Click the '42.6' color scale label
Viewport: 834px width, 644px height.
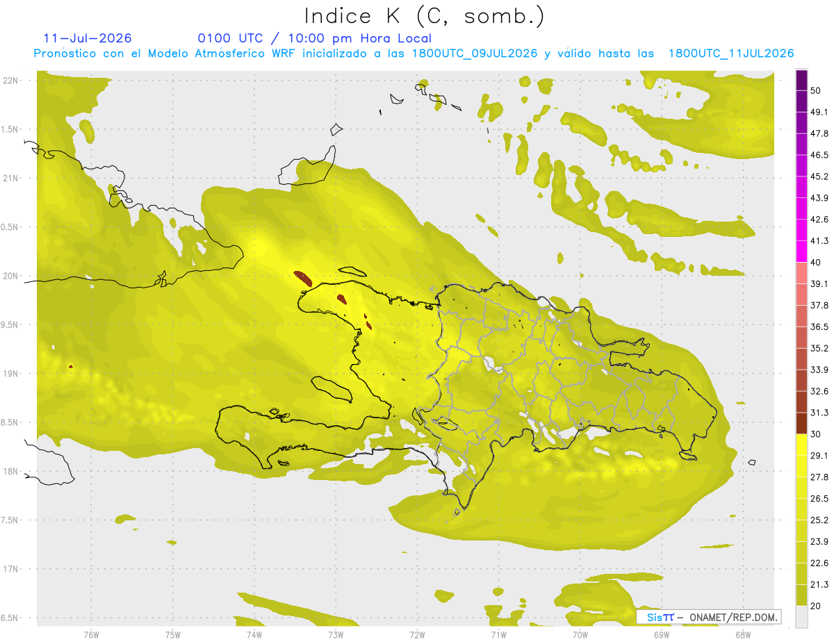point(819,220)
